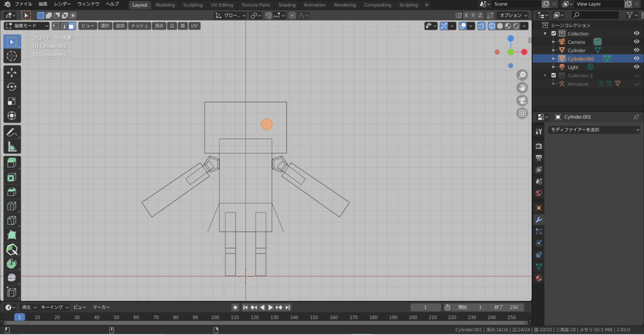Choose the Move tool
The height and width of the screenshot is (335, 644).
tap(12, 72)
